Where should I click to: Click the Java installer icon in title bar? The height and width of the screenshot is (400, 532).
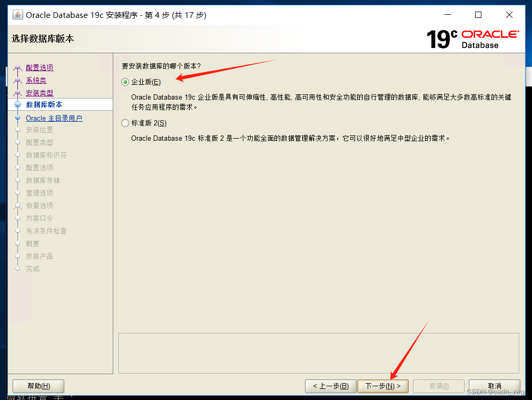tap(17, 15)
